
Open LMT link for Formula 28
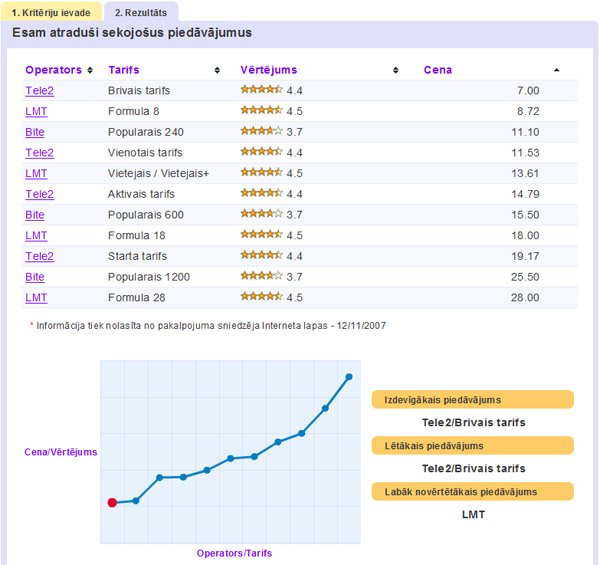pos(36,297)
